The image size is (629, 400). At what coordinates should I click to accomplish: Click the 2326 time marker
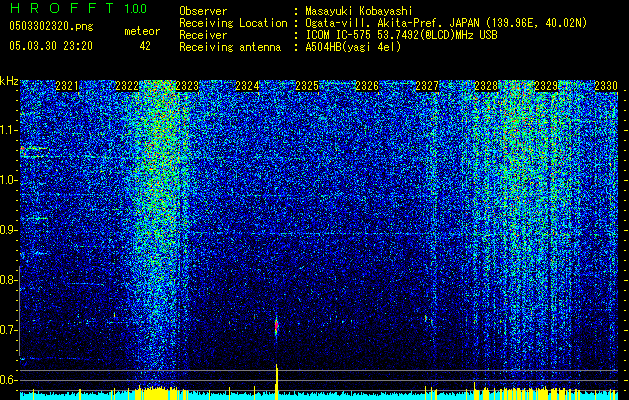(x=367, y=86)
